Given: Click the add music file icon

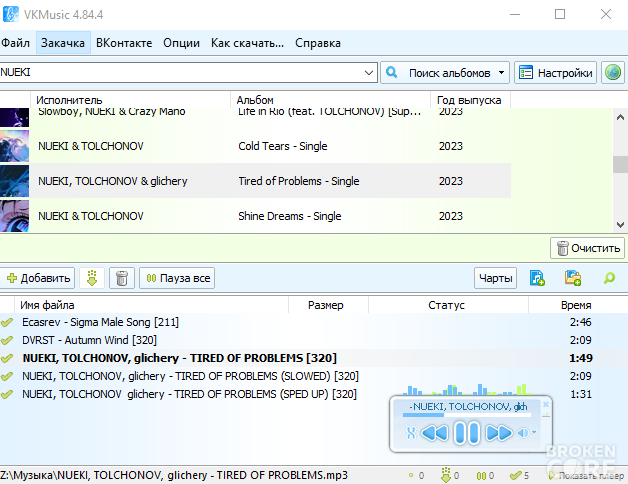Looking at the screenshot, I should [537, 278].
